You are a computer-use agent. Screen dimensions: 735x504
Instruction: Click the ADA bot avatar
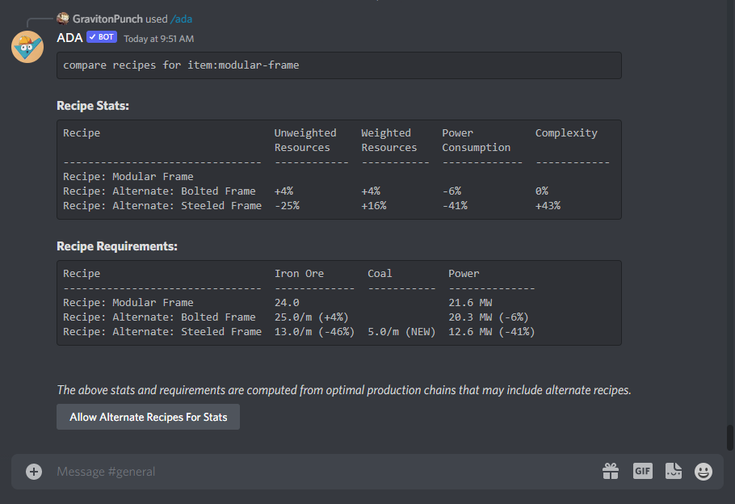point(27,46)
